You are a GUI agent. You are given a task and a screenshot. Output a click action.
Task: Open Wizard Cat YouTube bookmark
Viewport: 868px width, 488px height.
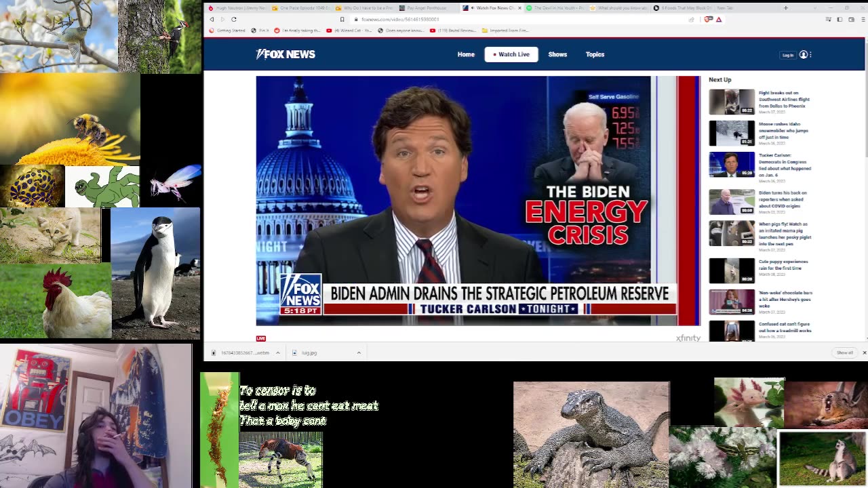coord(349,30)
